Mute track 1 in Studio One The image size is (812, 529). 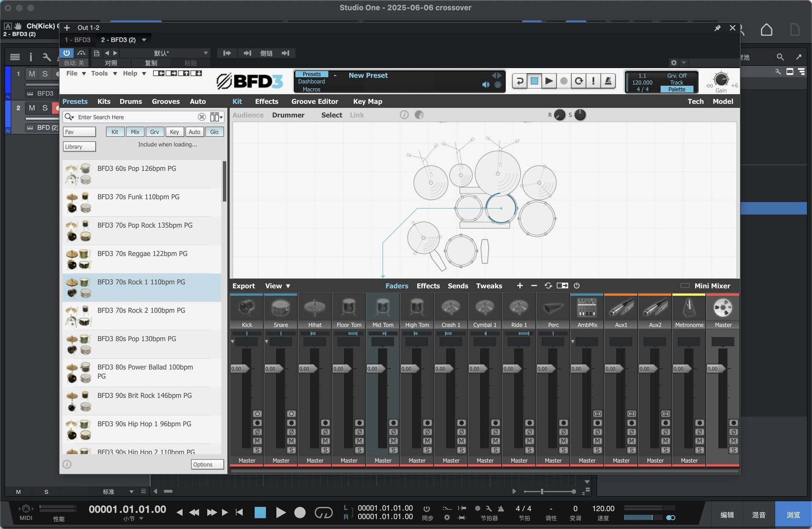(x=32, y=74)
